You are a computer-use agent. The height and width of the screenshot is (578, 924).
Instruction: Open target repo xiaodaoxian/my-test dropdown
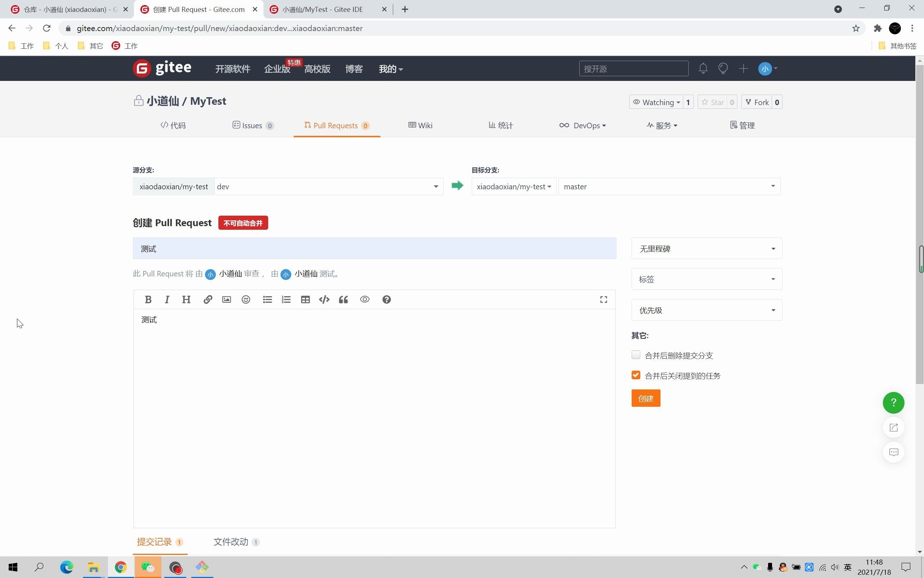point(514,186)
